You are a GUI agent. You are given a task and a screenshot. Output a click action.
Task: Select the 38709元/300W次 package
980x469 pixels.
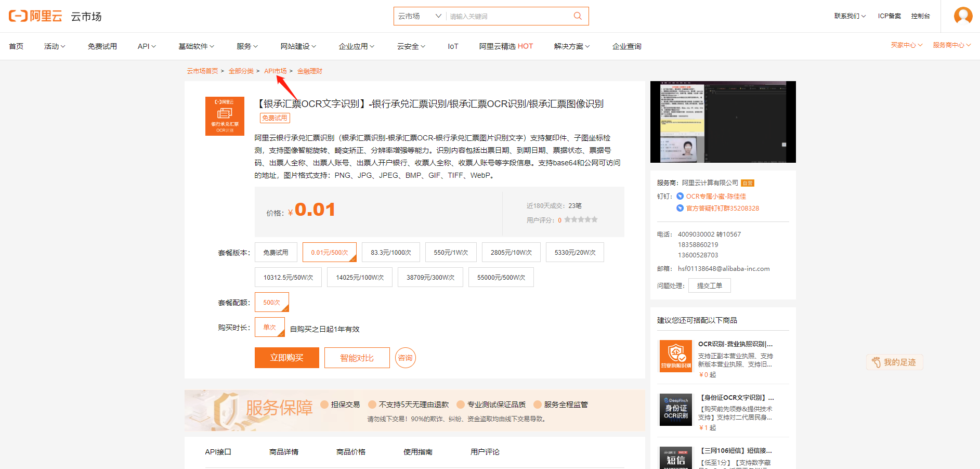coord(430,277)
